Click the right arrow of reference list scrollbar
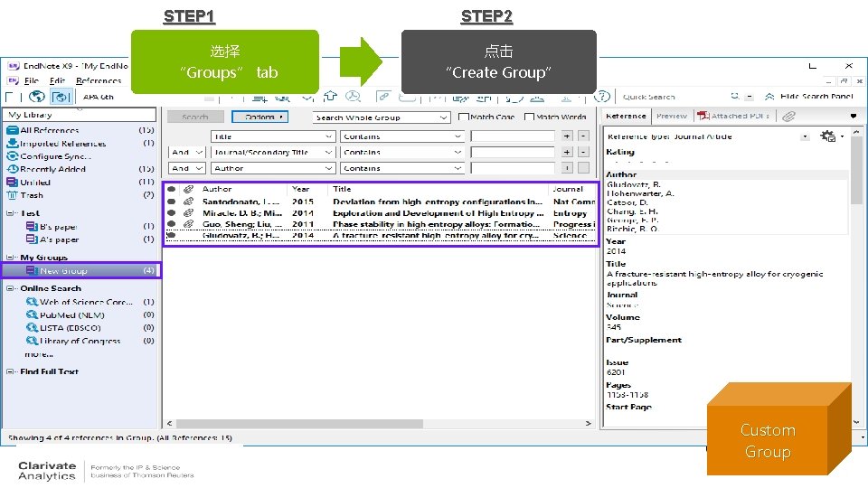The height and width of the screenshot is (488, 868). (588, 423)
